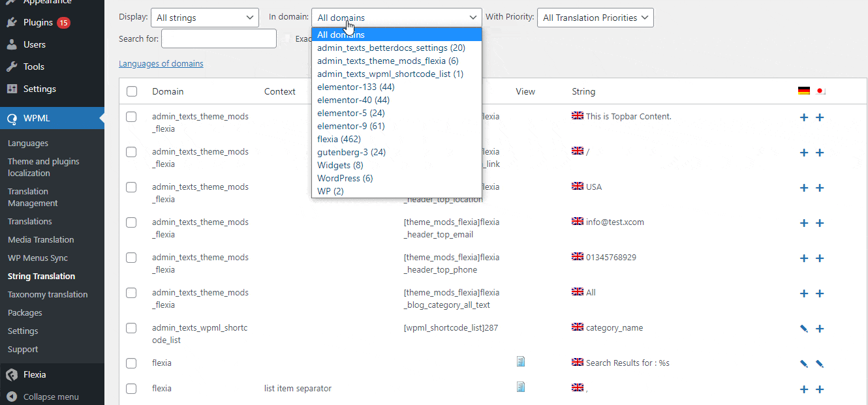Viewport: 868px width, 405px height.
Task: Add Japanese translation for '01345768929'
Action: tap(820, 258)
